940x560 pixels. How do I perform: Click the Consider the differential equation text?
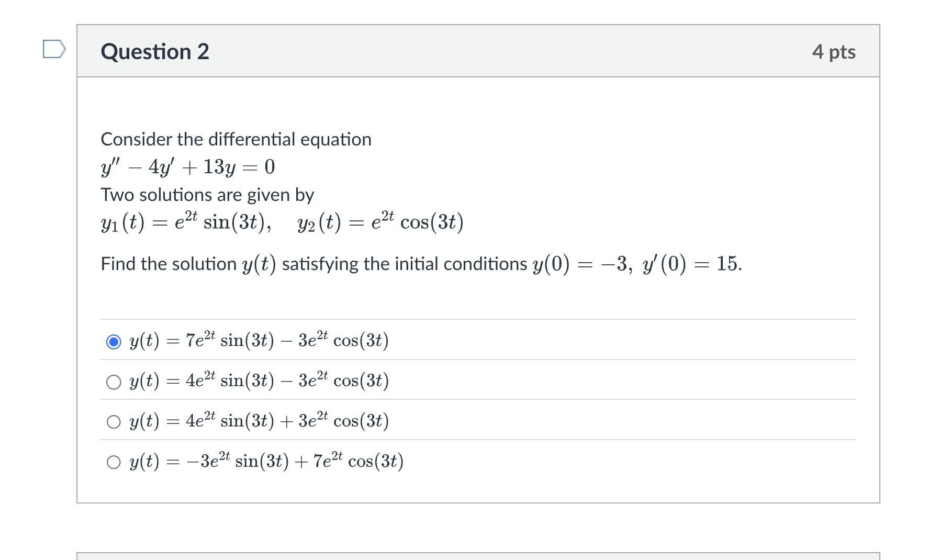pos(236,139)
